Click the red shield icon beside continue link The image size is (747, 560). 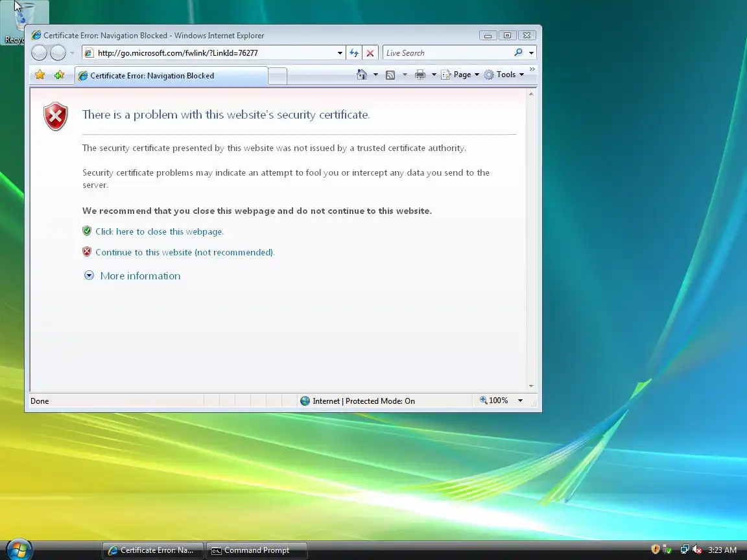click(x=87, y=251)
